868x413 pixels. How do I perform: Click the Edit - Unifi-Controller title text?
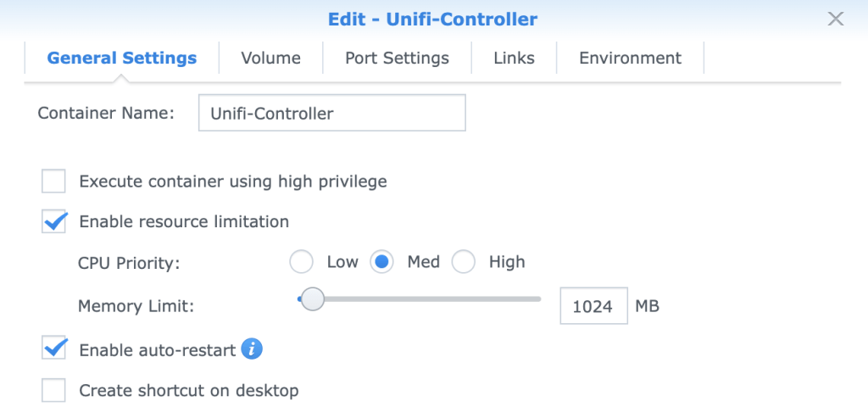pyautogui.click(x=432, y=19)
